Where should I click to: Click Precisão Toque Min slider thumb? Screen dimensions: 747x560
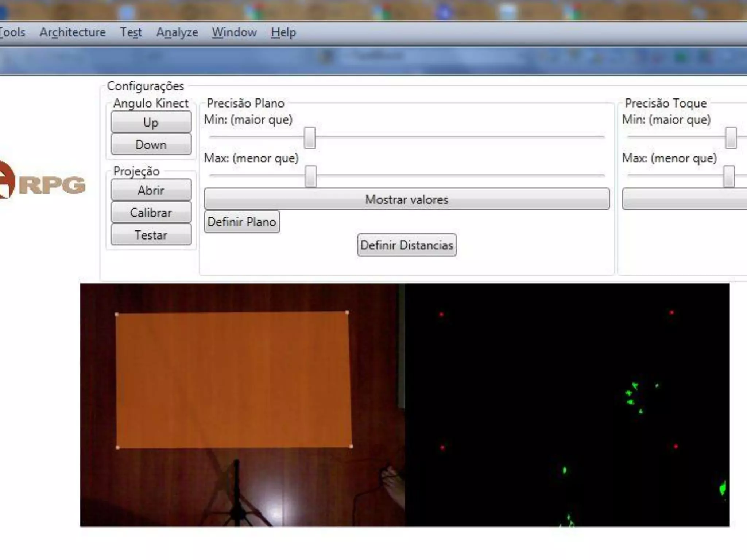coord(731,138)
